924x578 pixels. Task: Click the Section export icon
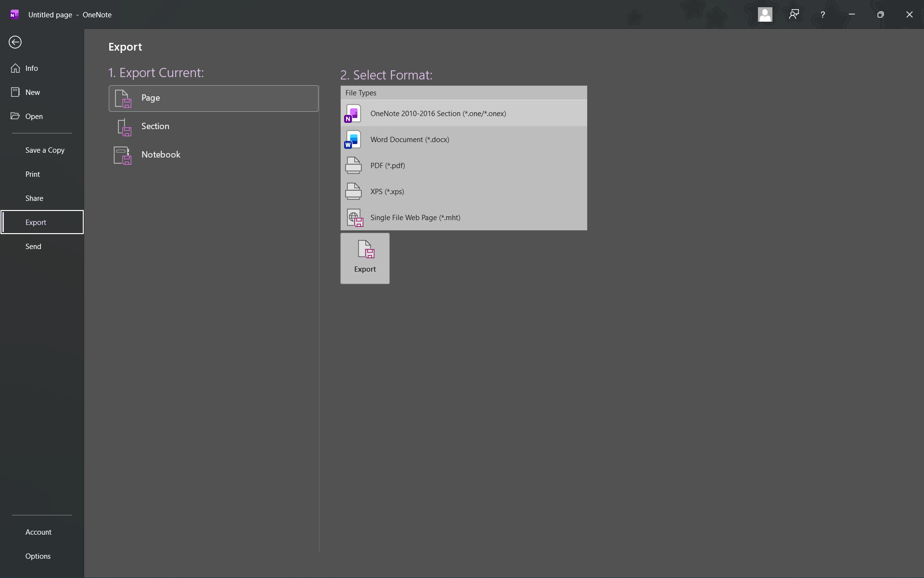pyautogui.click(x=124, y=127)
